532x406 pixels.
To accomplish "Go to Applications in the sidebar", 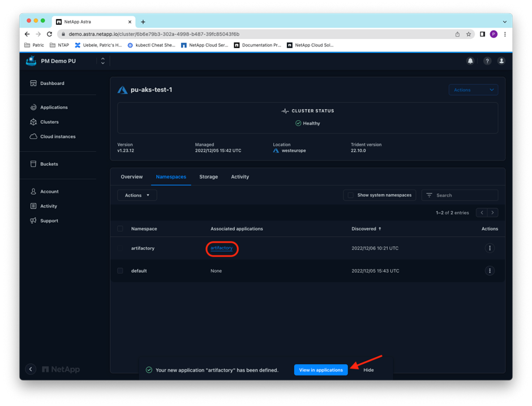I will tap(49, 107).
